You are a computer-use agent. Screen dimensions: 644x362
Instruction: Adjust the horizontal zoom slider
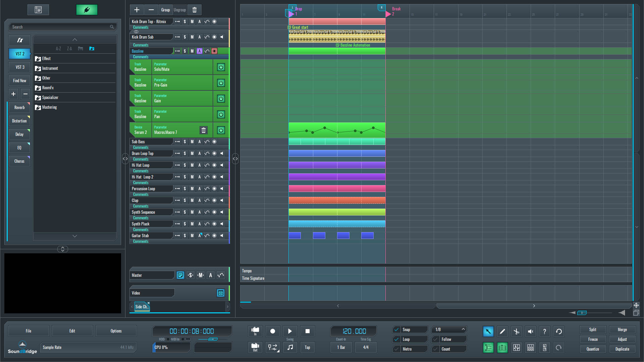click(x=582, y=313)
